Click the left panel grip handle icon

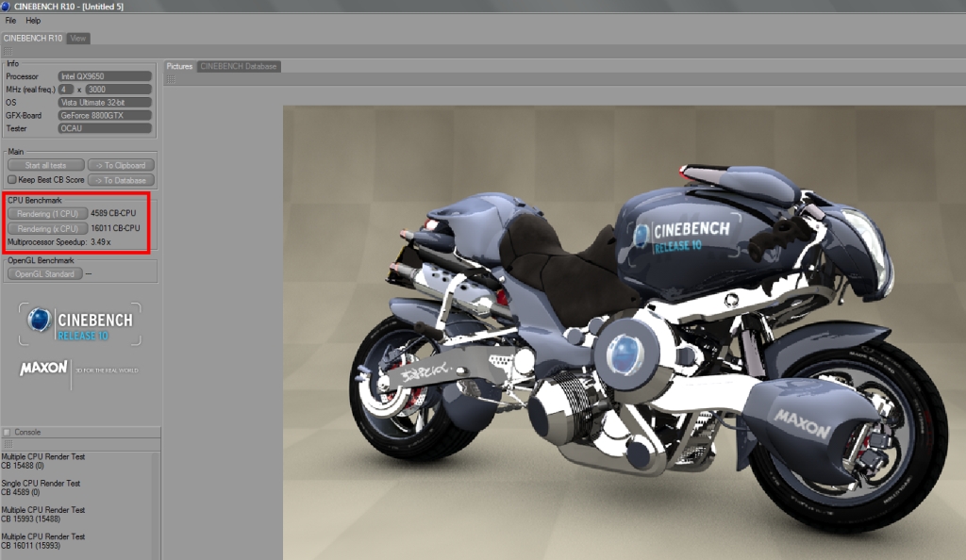click(8, 52)
